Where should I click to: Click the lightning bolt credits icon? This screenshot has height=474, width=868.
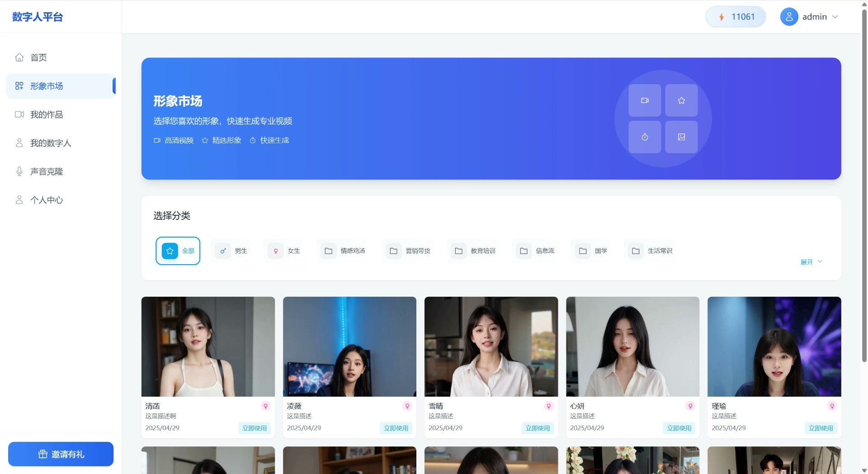722,17
